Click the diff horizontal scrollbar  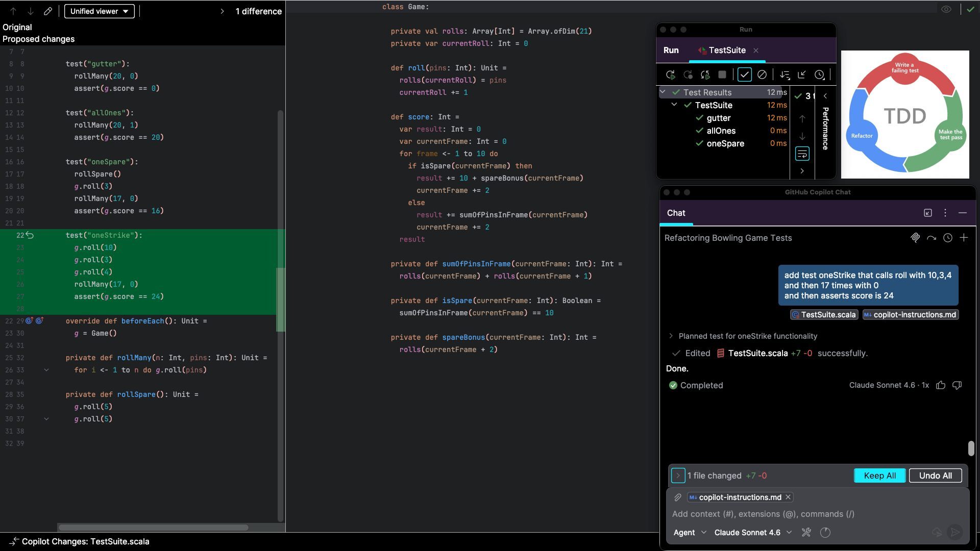point(153,528)
